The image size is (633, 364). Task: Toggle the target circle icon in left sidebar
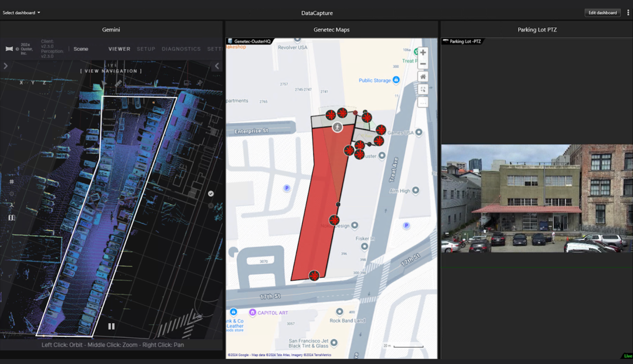tap(12, 194)
